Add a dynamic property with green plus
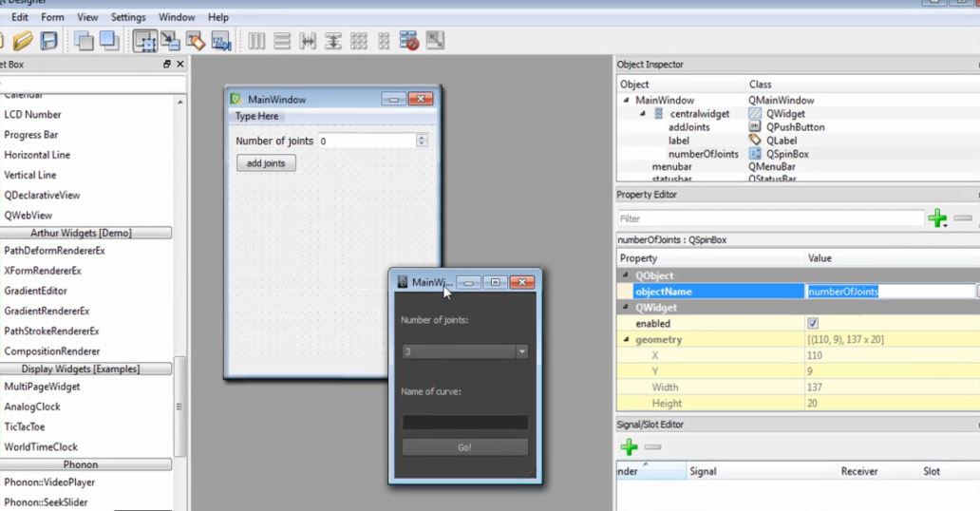Screen dimensions: 980x511 coord(937,218)
